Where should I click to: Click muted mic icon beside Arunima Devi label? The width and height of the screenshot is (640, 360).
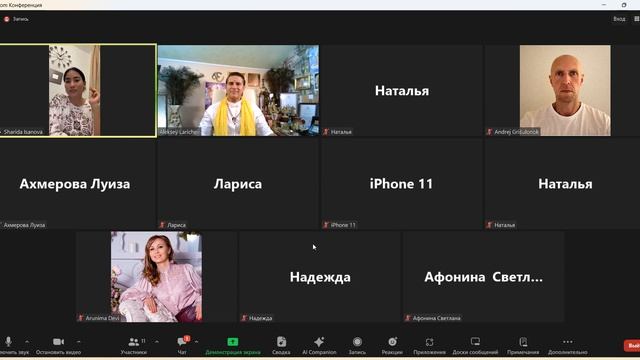click(x=81, y=318)
